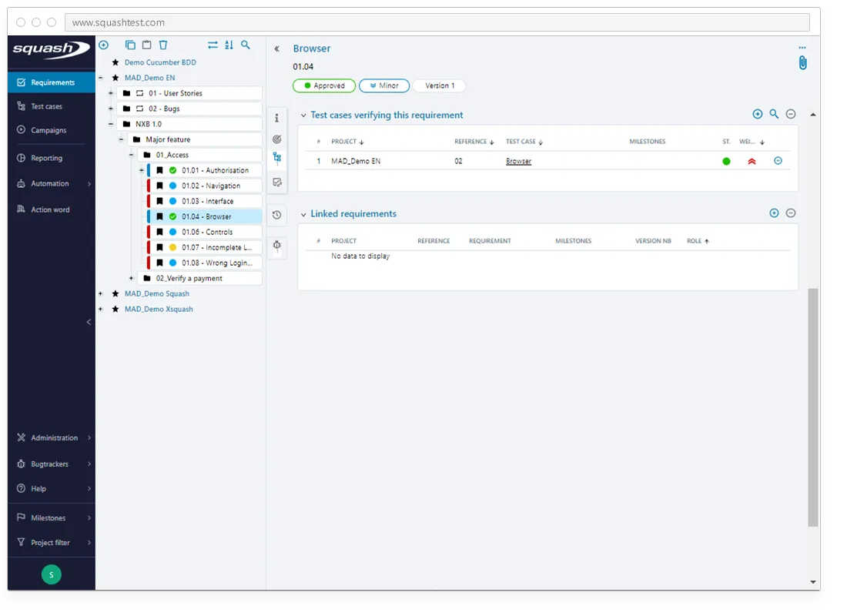Click the green user avatar S

tap(52, 574)
